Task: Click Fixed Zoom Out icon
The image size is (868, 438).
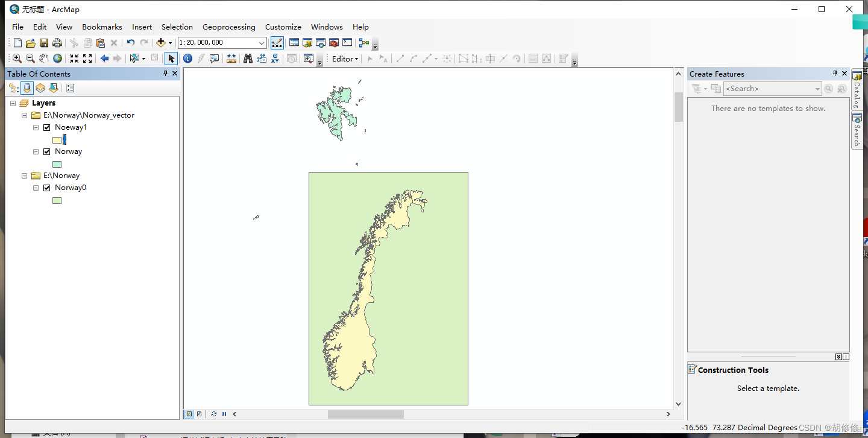Action: (87, 59)
